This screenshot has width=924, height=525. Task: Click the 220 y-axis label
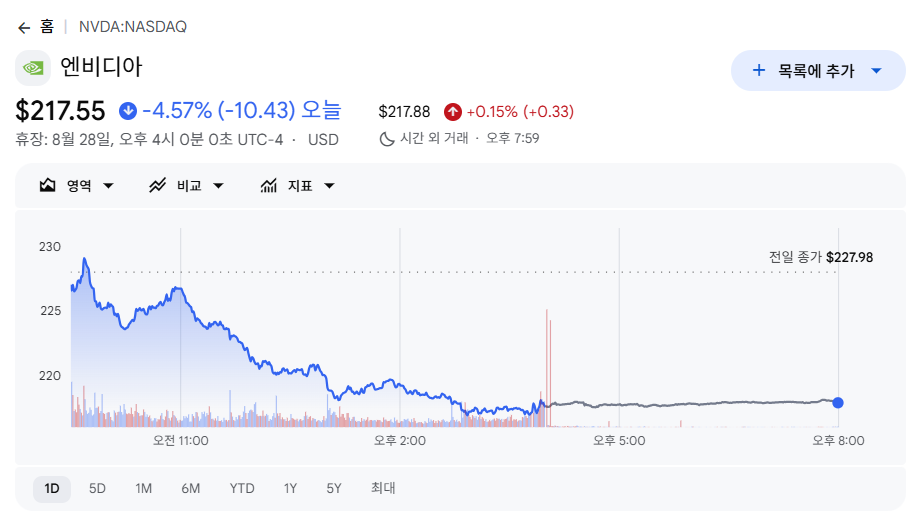[x=50, y=376]
